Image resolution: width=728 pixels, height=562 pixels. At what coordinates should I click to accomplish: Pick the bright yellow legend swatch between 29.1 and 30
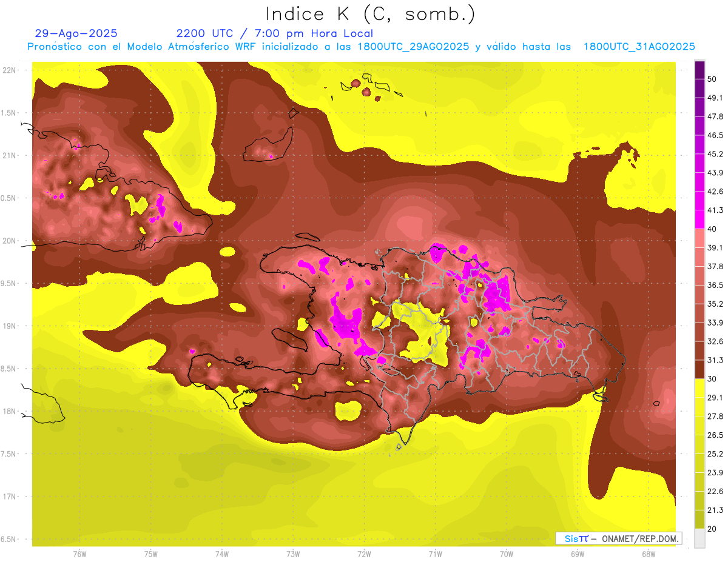(699, 388)
